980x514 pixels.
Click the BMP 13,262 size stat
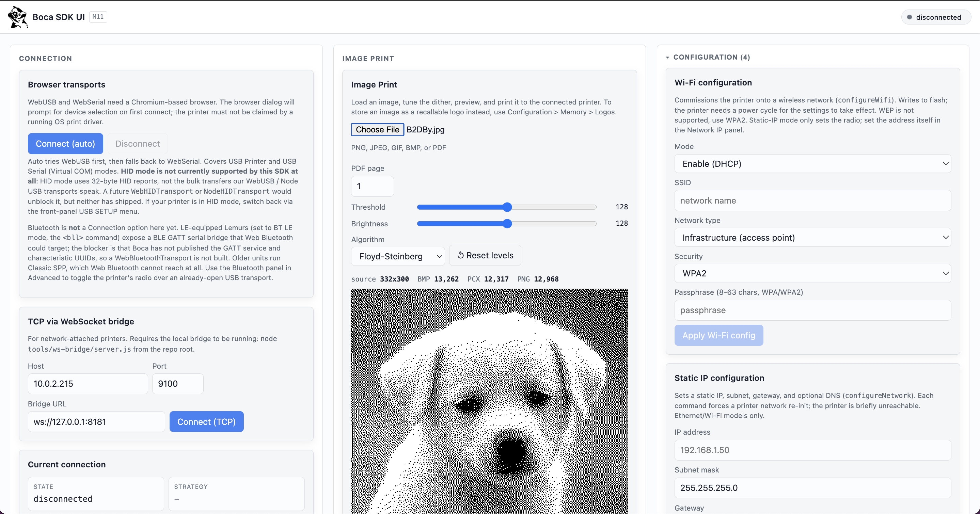coord(438,279)
